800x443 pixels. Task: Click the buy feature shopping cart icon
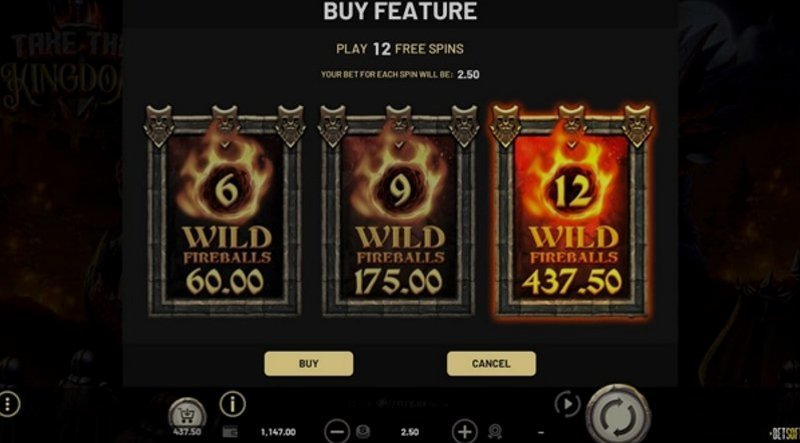[187, 415]
